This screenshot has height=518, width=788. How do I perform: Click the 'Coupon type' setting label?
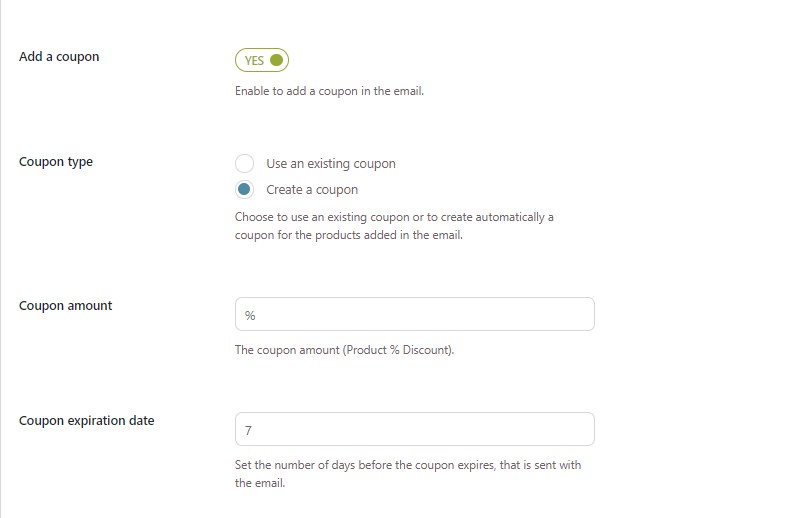click(x=56, y=162)
